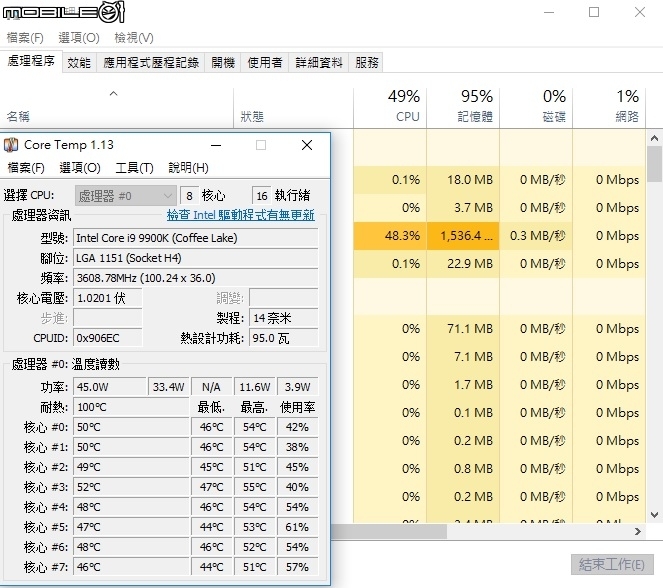Click the 18.0 MB memory cell
Viewport: 663px width, 588px height.
point(463,180)
